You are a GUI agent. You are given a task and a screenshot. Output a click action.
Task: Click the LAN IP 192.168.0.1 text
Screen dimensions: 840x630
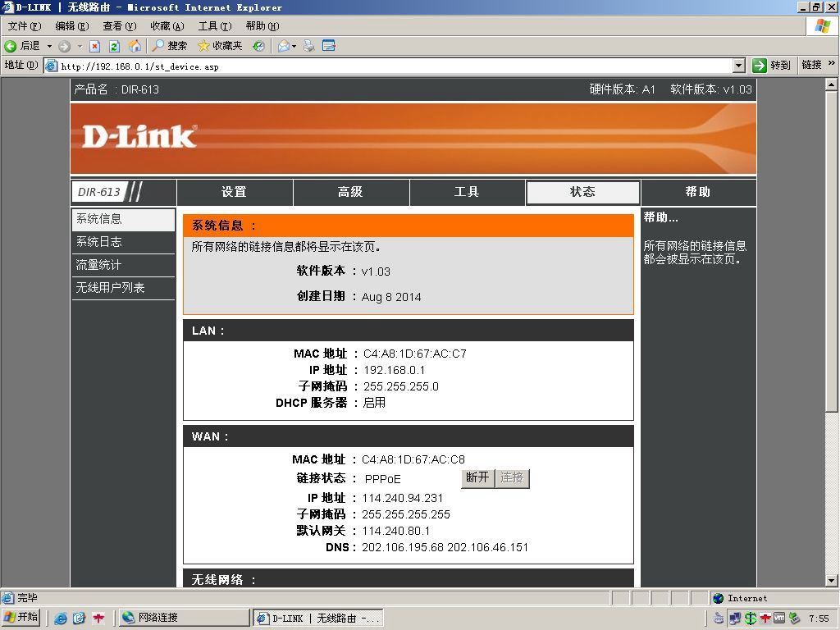coord(395,371)
